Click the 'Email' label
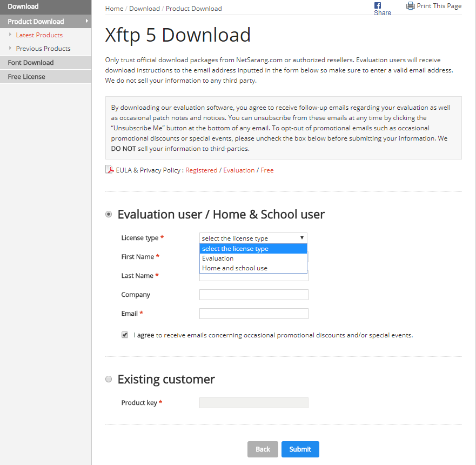 [130, 314]
